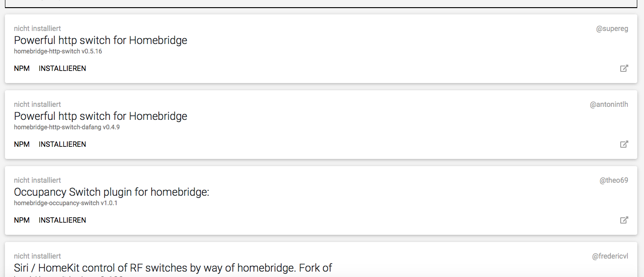Click the search field at the top
The width and height of the screenshot is (644, 277).
click(321, 4)
